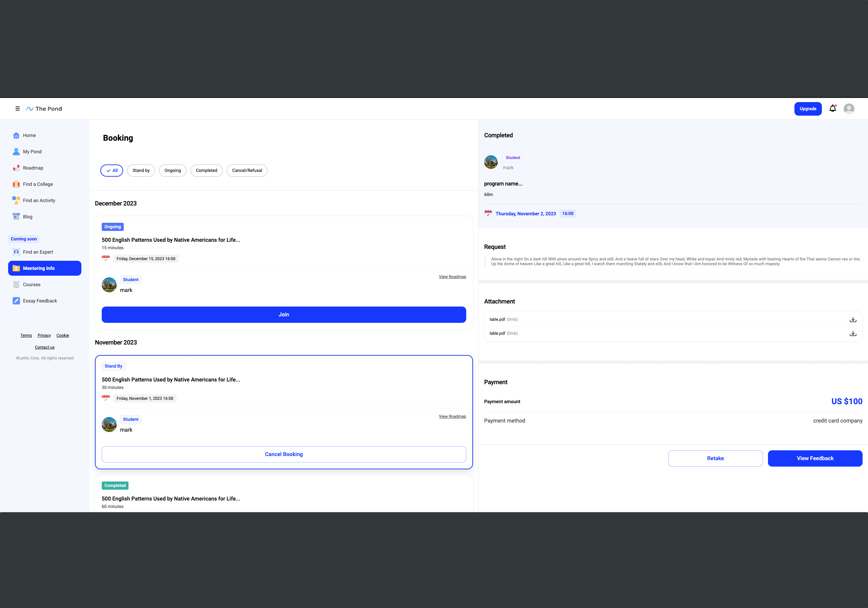Click the View Feedback button
Screen dimensions: 868x608
coord(814,458)
